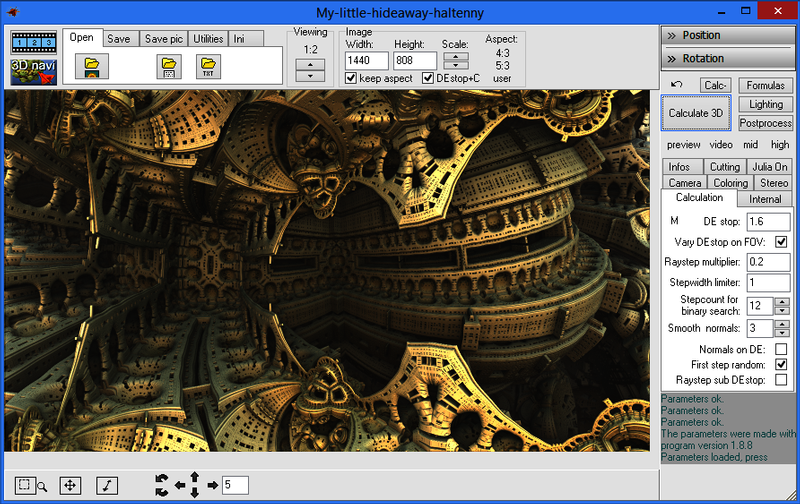Open the Lighting window
Screen dimensions: 800x504
(765, 104)
